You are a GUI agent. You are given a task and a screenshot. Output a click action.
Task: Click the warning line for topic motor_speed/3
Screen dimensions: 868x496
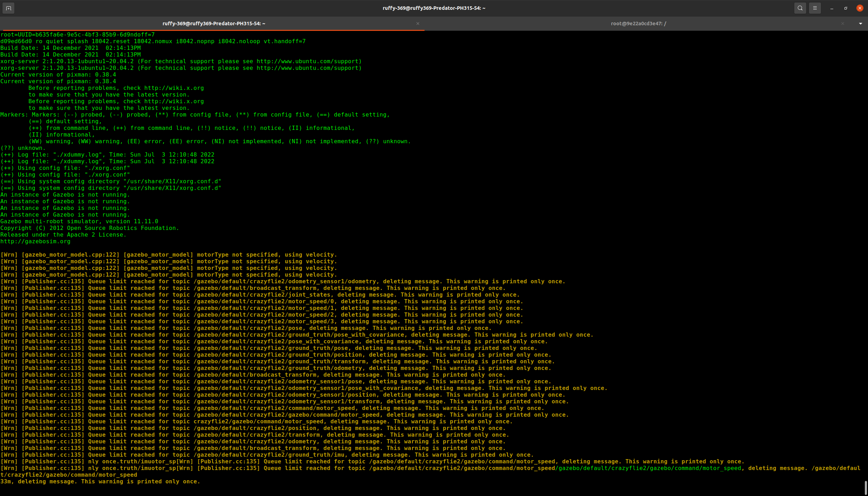tap(262, 322)
